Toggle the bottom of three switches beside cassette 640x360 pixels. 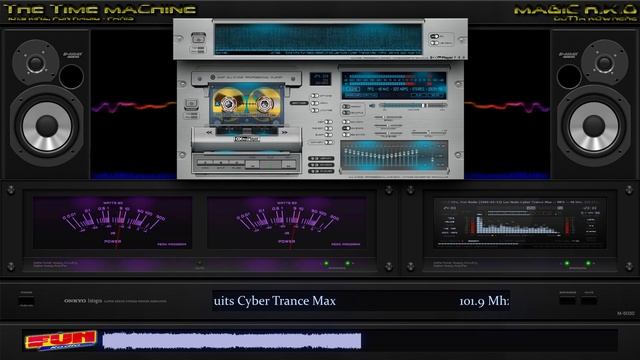(315, 110)
